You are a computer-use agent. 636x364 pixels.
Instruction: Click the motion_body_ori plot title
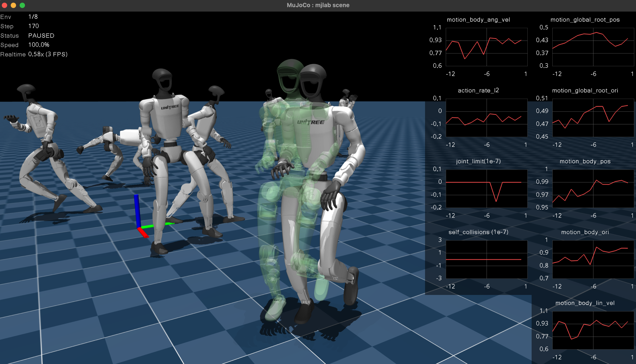pos(585,232)
